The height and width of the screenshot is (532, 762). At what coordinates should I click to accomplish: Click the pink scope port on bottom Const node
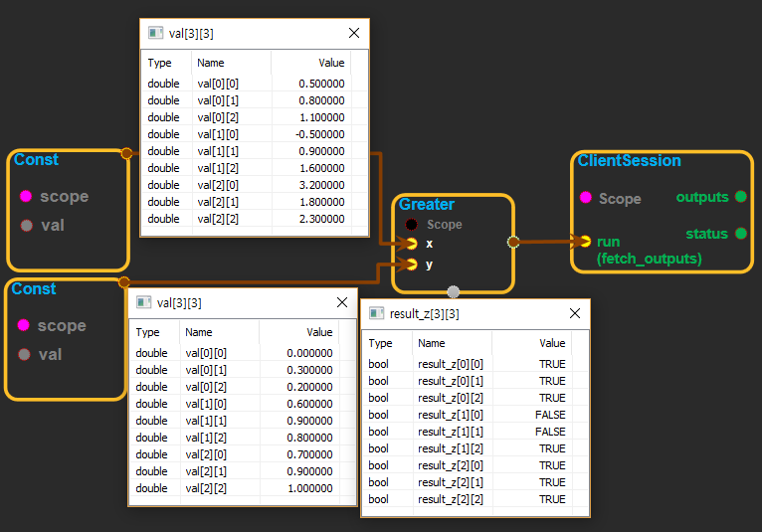(24, 325)
